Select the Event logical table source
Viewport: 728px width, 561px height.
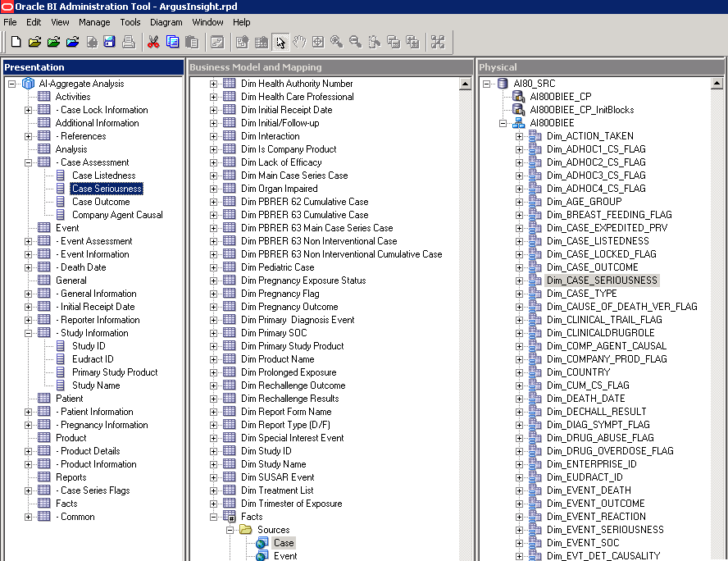coord(285,556)
